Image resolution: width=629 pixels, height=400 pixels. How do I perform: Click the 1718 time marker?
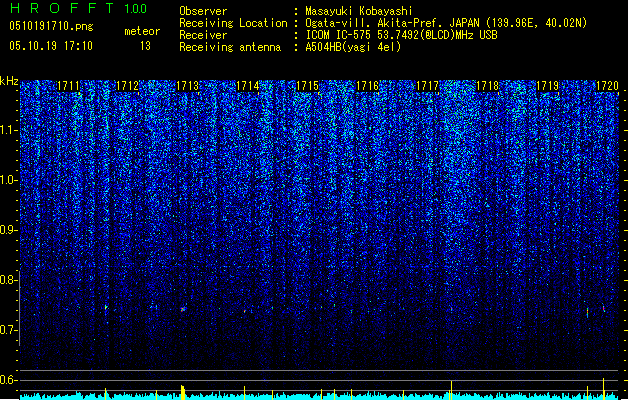tap(487, 86)
